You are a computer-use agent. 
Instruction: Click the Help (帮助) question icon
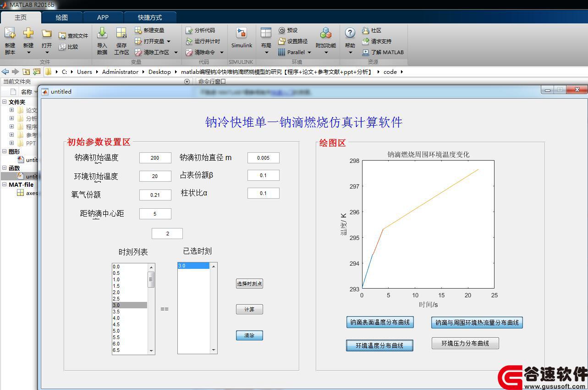pos(350,33)
